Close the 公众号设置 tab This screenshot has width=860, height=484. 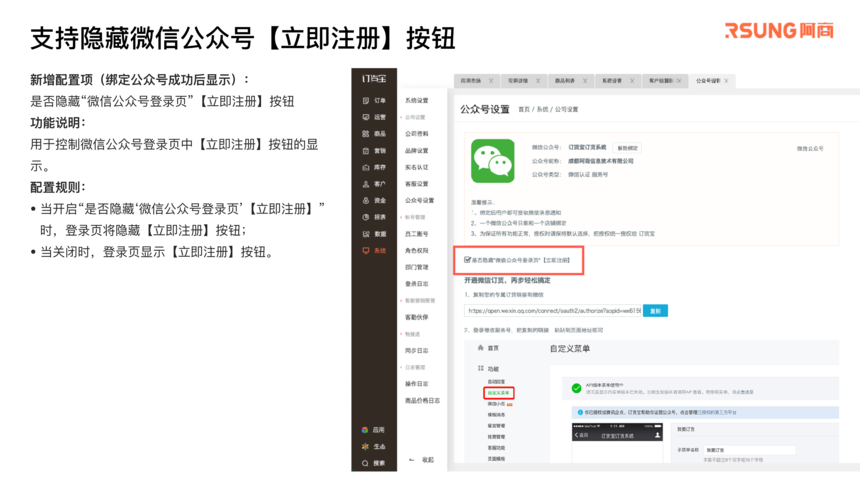point(727,81)
